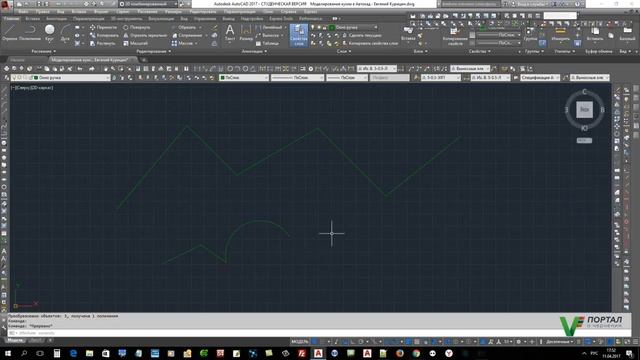Switch to the Start (Начало) file tab
The width and height of the screenshot is (640, 360).
(x=18, y=60)
